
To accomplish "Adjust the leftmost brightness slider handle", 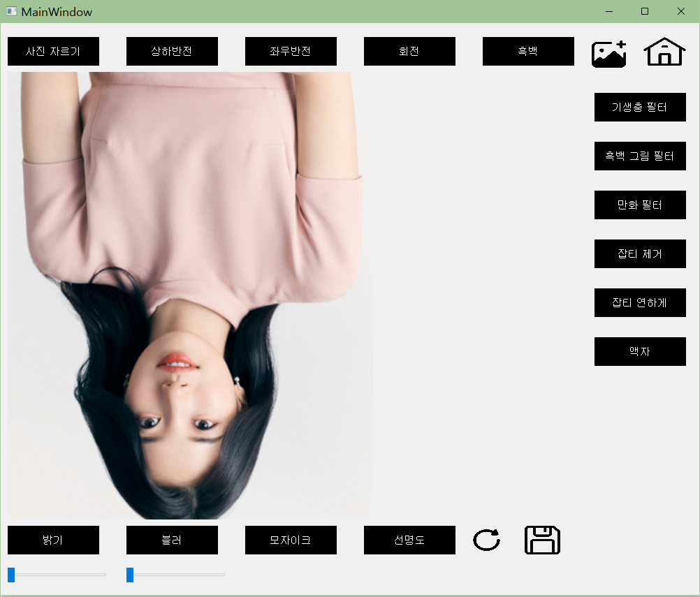I will 12,575.
